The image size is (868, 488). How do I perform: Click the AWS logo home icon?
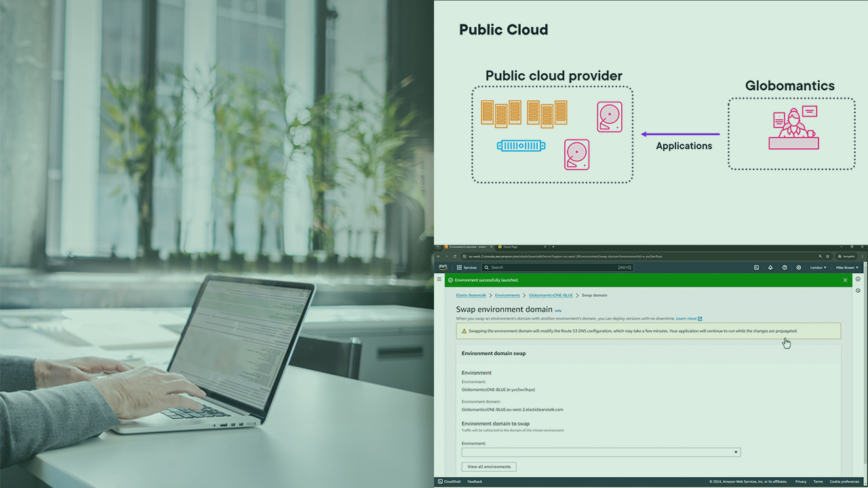(443, 267)
